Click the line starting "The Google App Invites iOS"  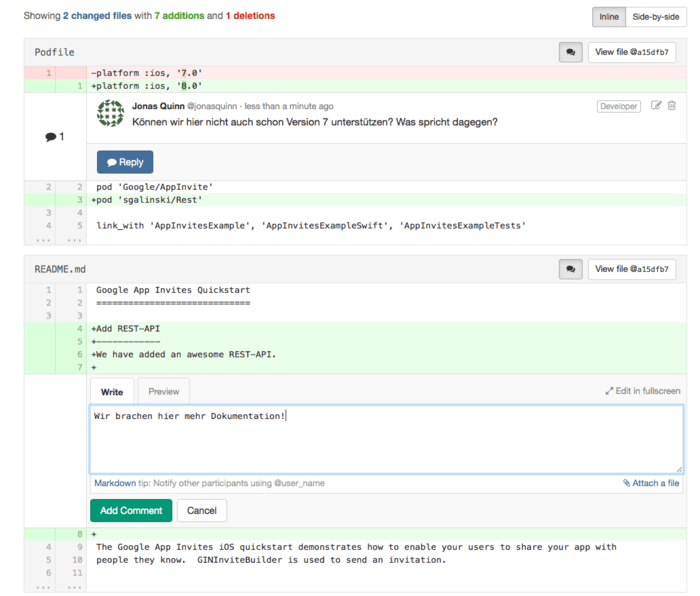355,547
